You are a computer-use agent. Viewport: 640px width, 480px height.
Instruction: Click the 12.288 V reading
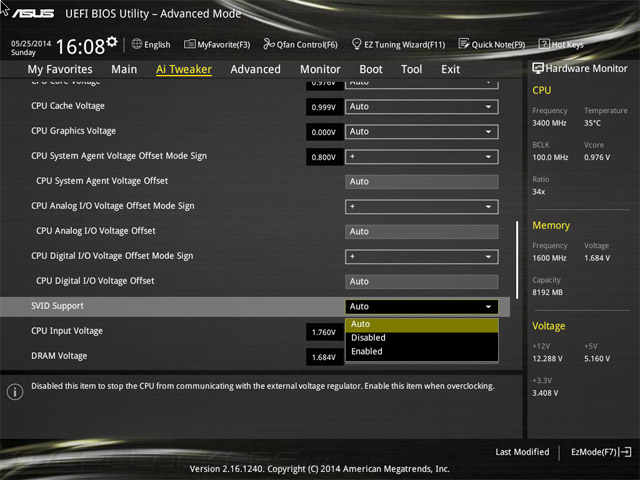[x=547, y=359]
